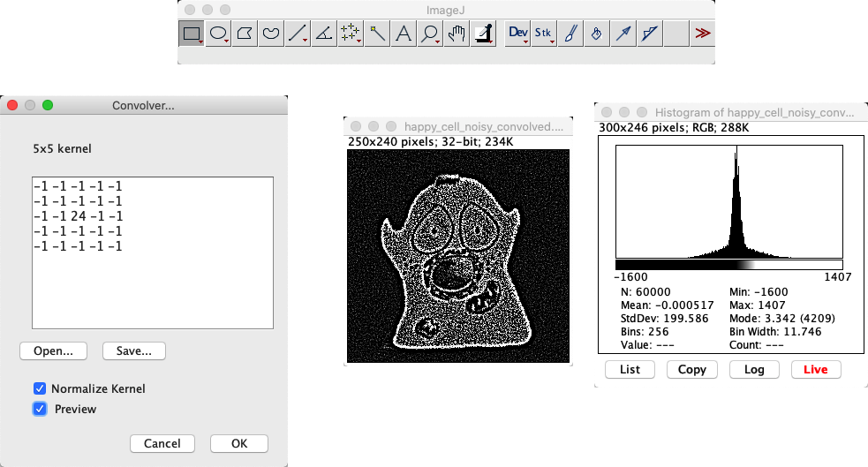The height and width of the screenshot is (467, 868).
Task: Select the Polygon selection tool
Action: coord(245,34)
